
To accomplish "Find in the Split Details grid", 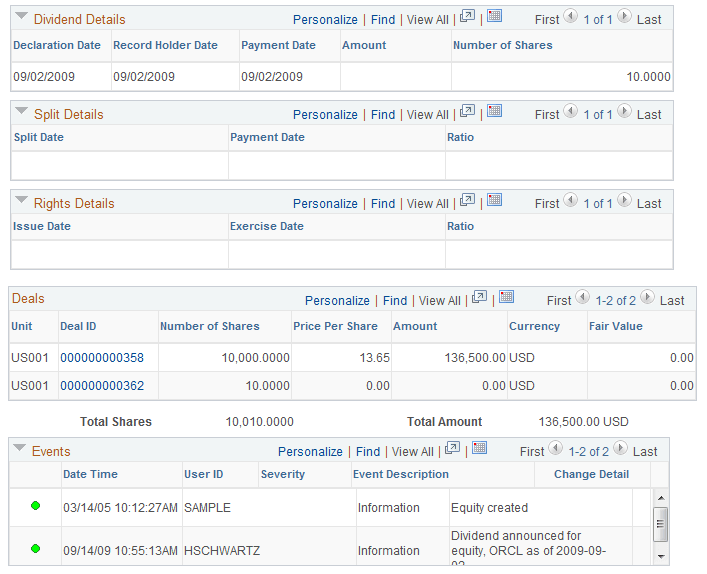I will click(x=383, y=115).
